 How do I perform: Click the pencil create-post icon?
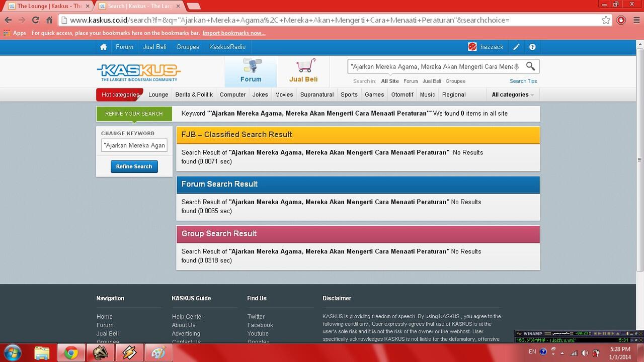(x=516, y=47)
